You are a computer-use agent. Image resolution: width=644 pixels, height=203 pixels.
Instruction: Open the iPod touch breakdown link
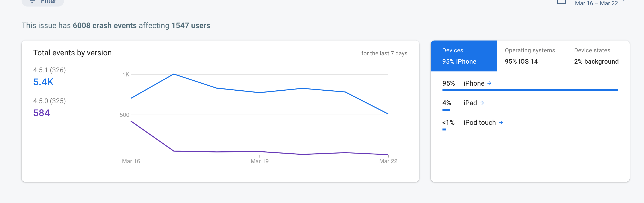tap(479, 122)
